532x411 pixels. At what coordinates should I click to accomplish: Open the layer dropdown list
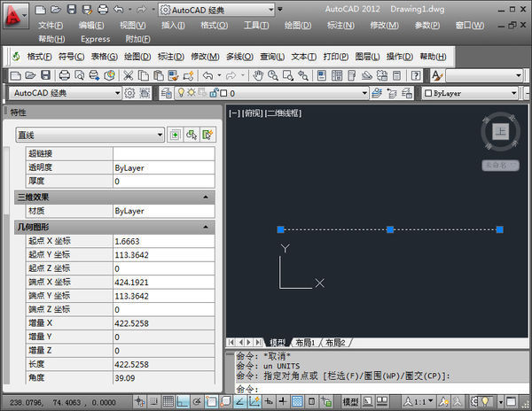pos(364,93)
